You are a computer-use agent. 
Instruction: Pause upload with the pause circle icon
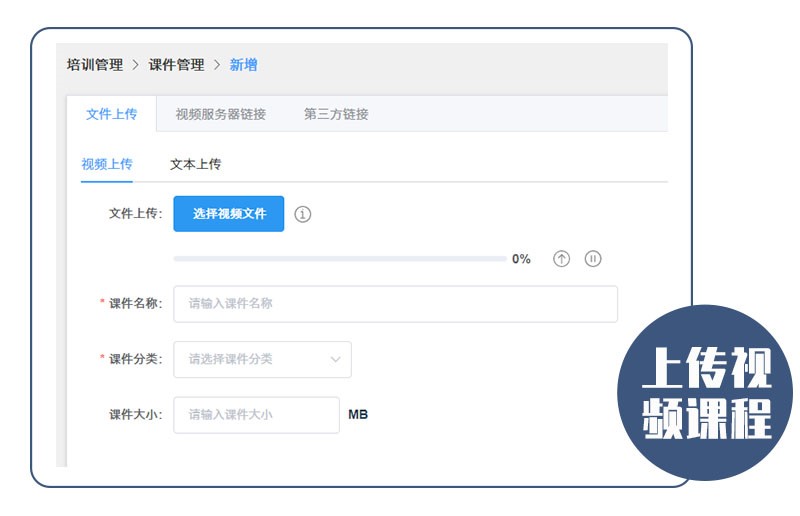(x=593, y=259)
